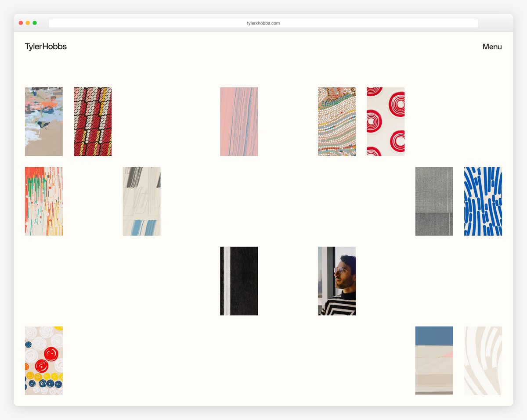The height and width of the screenshot is (420, 527).
Task: Click the TylerHobbs logo
Action: (46, 47)
